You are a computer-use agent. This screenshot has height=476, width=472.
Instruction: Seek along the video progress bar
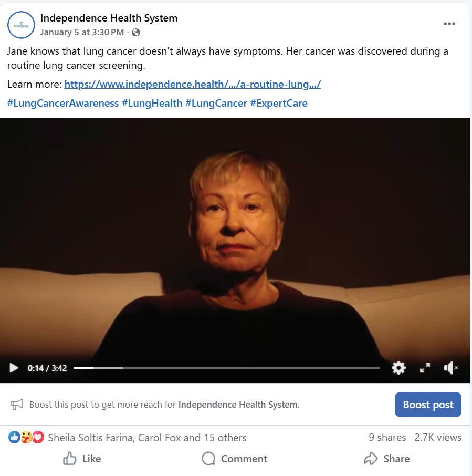click(x=226, y=368)
